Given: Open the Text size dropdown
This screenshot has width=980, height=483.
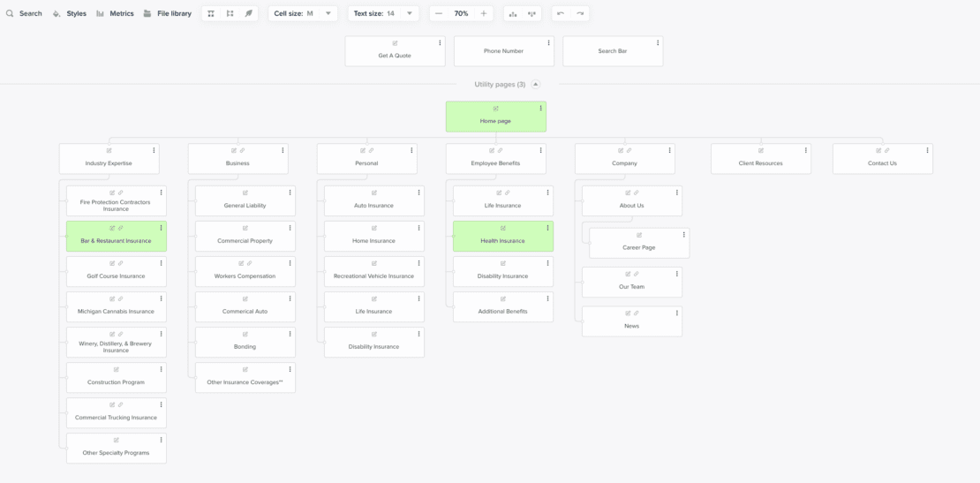Looking at the screenshot, I should click(383, 13).
